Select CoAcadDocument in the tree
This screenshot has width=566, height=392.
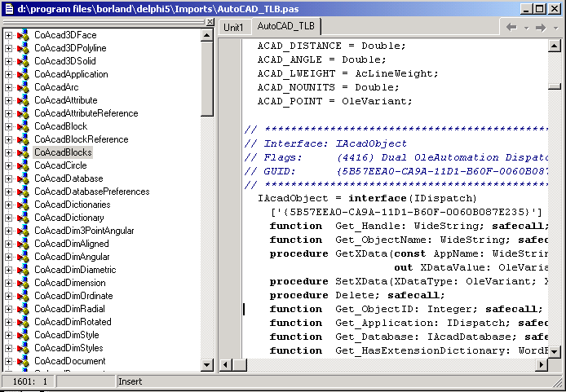point(70,361)
